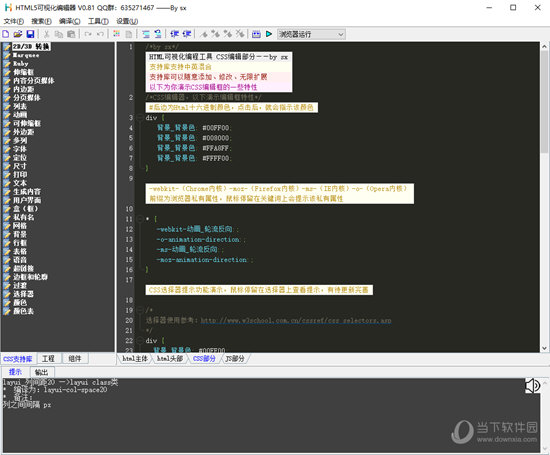Click the -moz-animation-direction property on line 15
Screen dimensions: 550x455
(202, 260)
